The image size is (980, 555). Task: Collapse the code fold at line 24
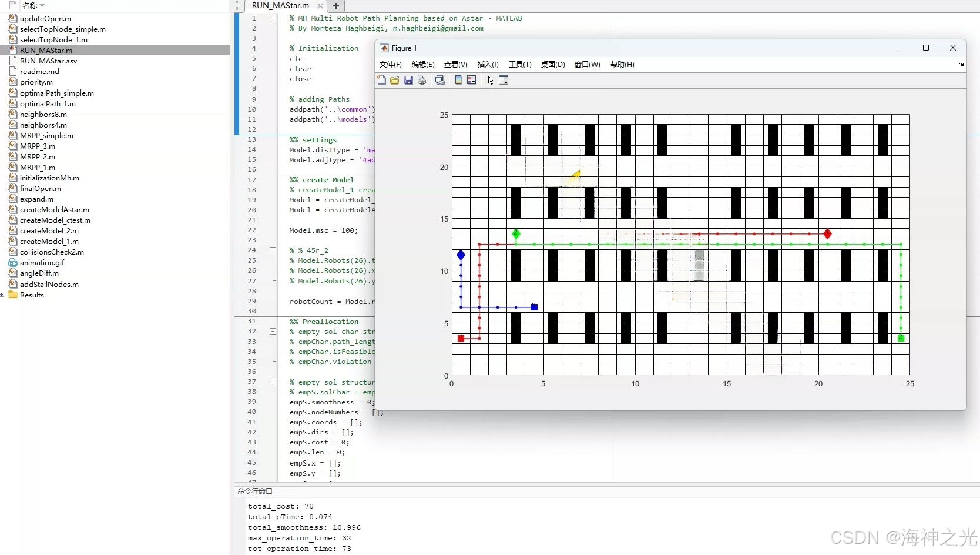coord(273,250)
